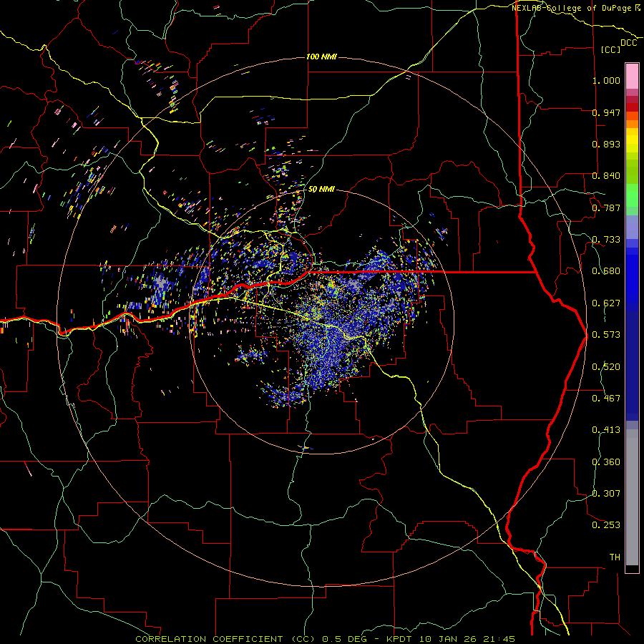Screen dimensions: 644x644
Task: Click the 0.360 legend value
Action: coord(606,462)
